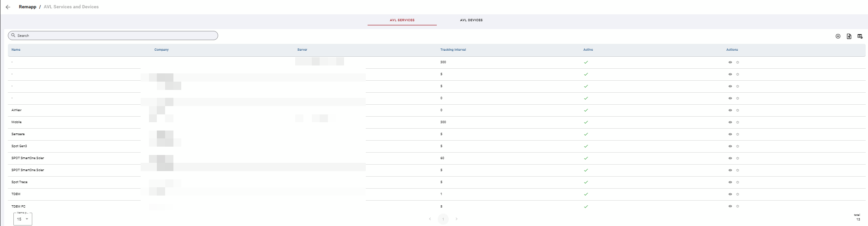Image resolution: width=868 pixels, height=226 pixels.
Task: Select the active checkmark in AirNav row
Action: click(x=586, y=110)
